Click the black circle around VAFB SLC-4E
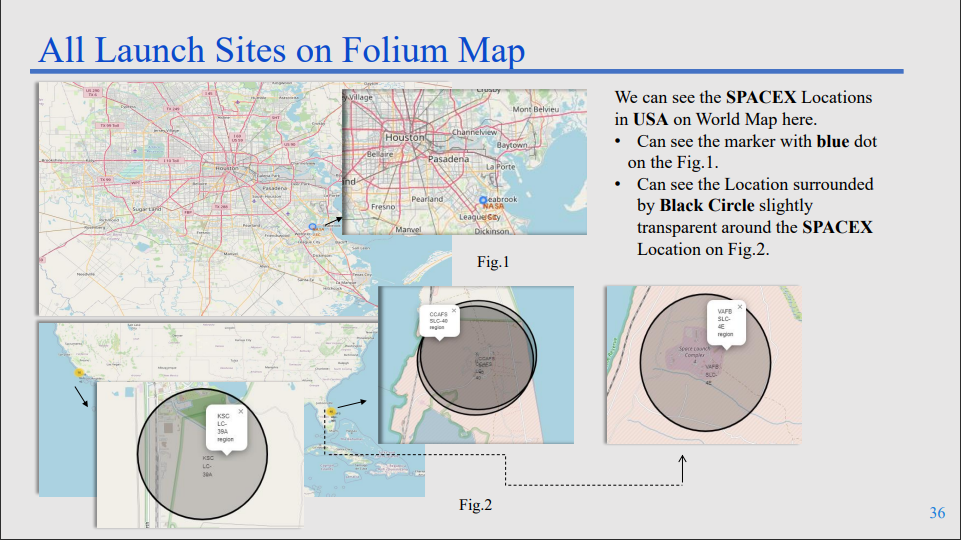The image size is (961, 540). pyautogui.click(x=705, y=363)
